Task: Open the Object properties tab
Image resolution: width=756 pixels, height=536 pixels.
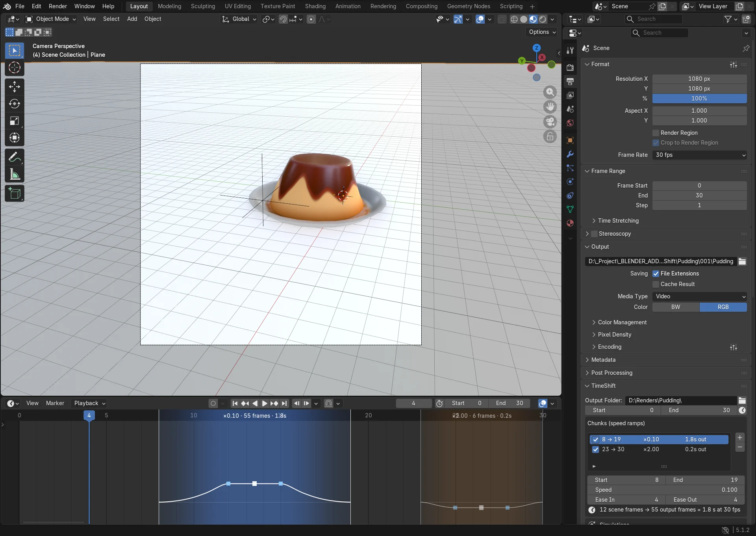Action: click(x=570, y=140)
